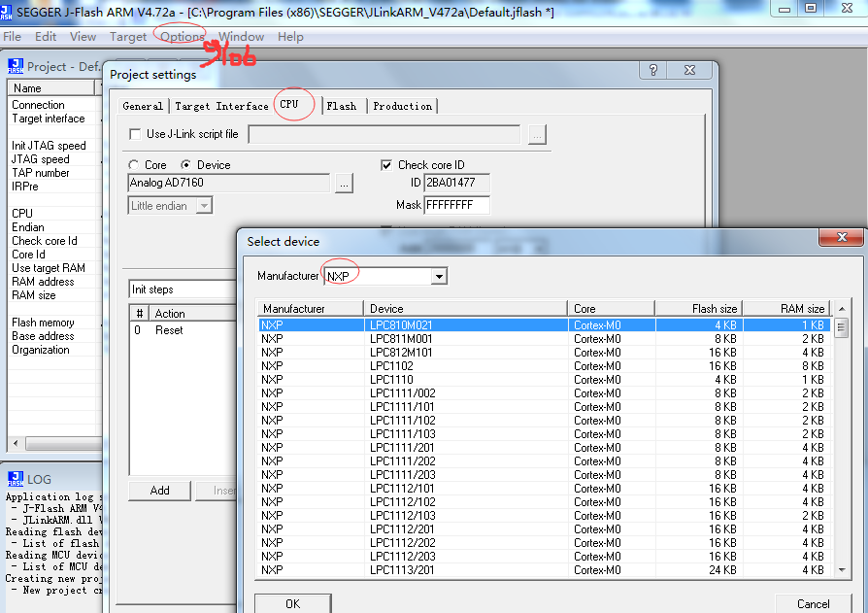This screenshot has height=613, width=868.
Task: Click the Analog AD7160 device field
Action: 228,183
